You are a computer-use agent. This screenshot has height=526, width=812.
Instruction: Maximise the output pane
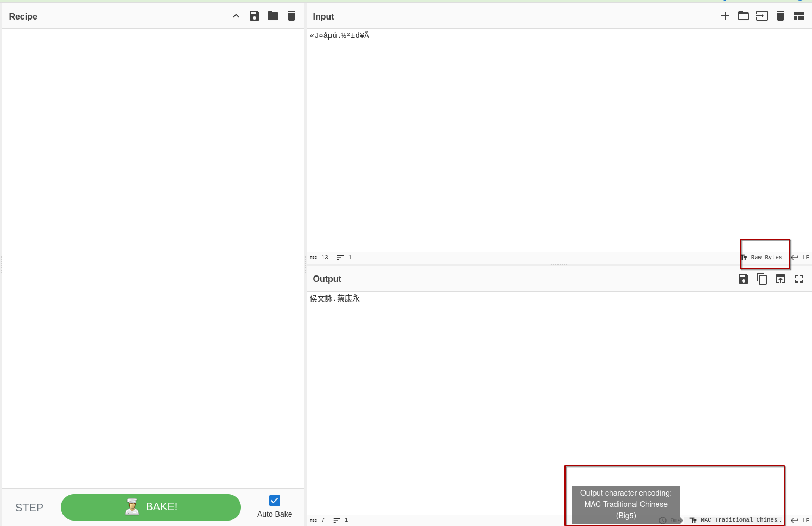(798, 279)
